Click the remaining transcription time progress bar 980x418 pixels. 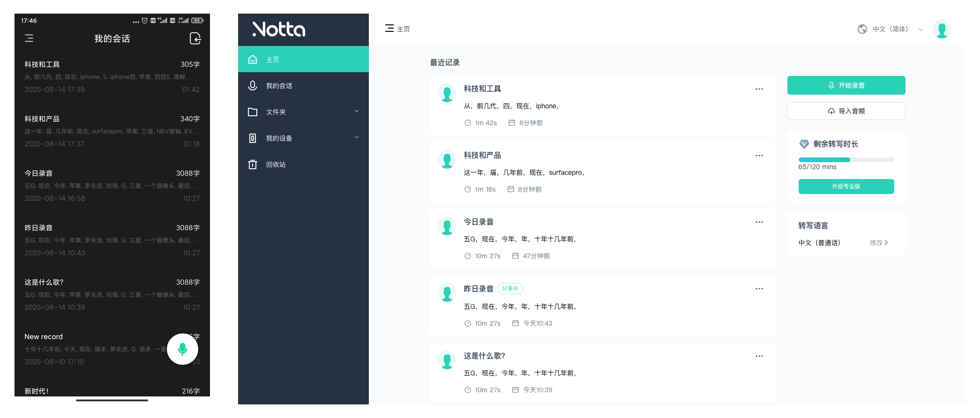(846, 160)
